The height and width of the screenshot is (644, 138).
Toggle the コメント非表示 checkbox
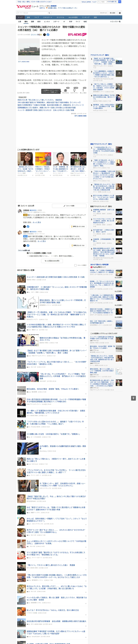click(75, 265)
